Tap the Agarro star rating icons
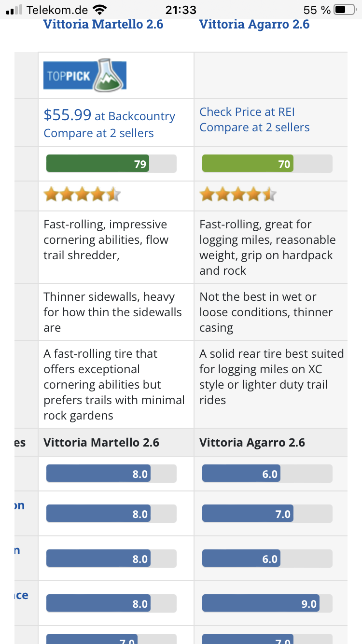 (238, 195)
